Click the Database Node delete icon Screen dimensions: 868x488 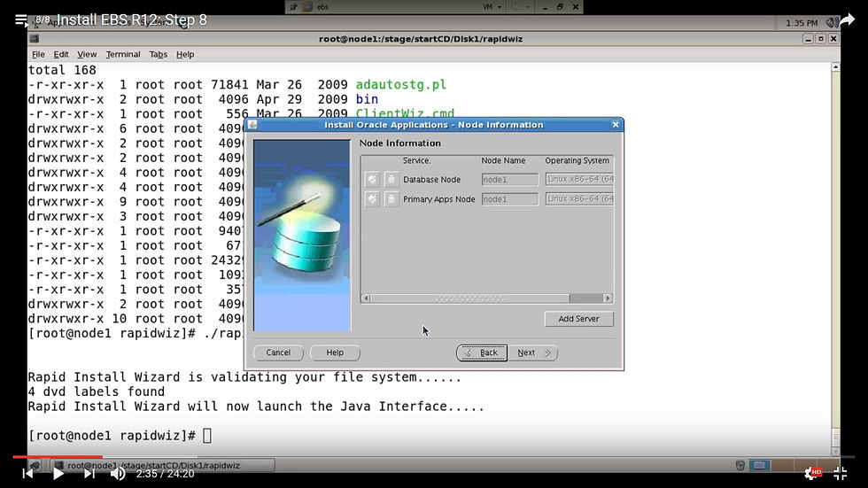tap(391, 179)
